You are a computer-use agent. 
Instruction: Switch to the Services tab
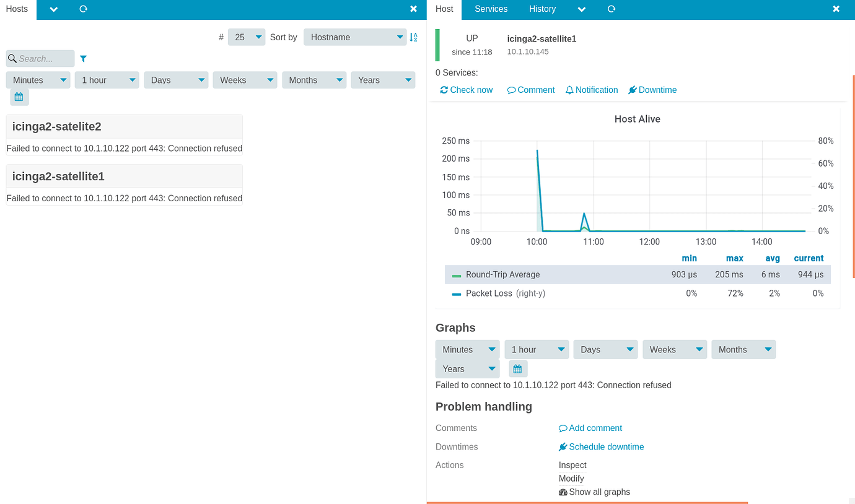[x=491, y=9]
